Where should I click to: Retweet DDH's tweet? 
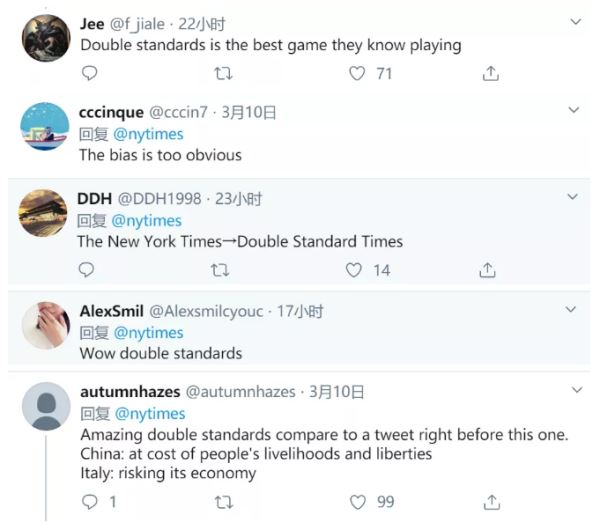click(220, 270)
